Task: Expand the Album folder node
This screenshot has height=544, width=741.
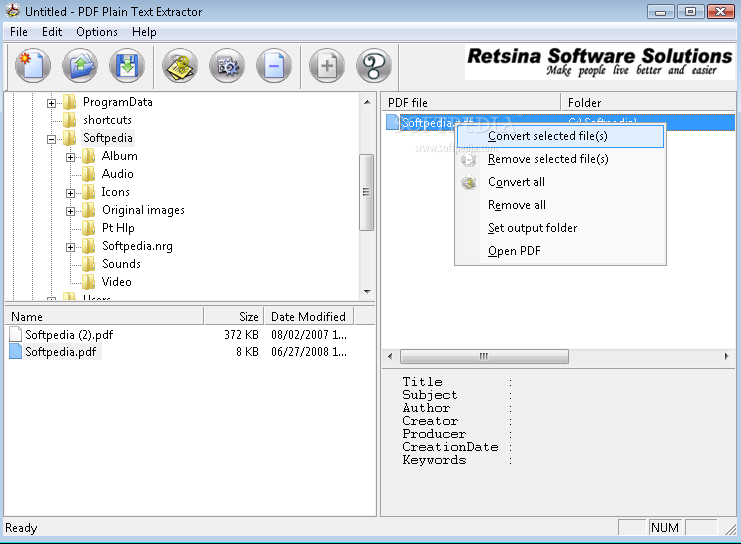Action: (x=71, y=156)
